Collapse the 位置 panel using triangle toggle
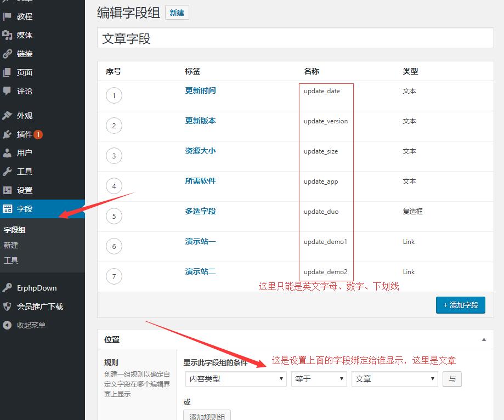Image resolution: width=504 pixels, height=420 pixels. pos(484,340)
